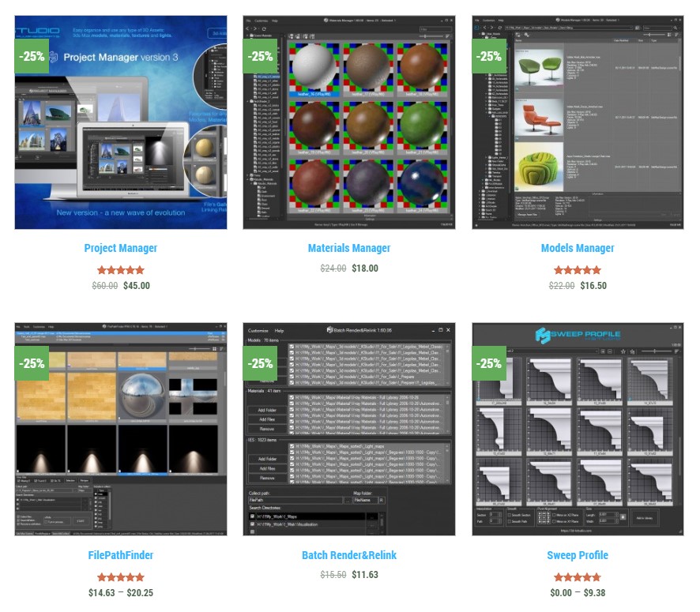Click the -25% badge on Project Manager
The image size is (700, 612).
pyautogui.click(x=32, y=56)
